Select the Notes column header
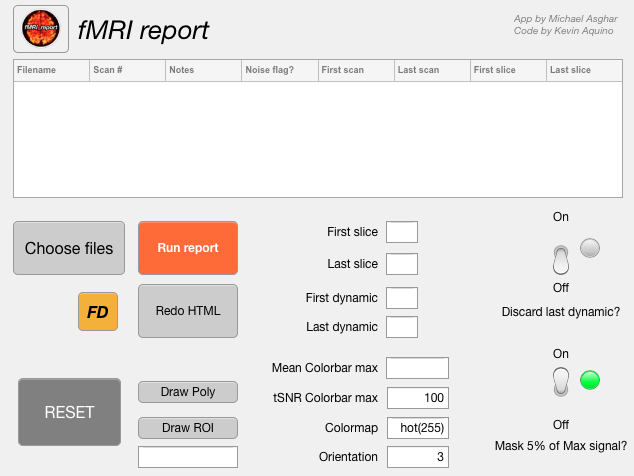 tap(203, 70)
